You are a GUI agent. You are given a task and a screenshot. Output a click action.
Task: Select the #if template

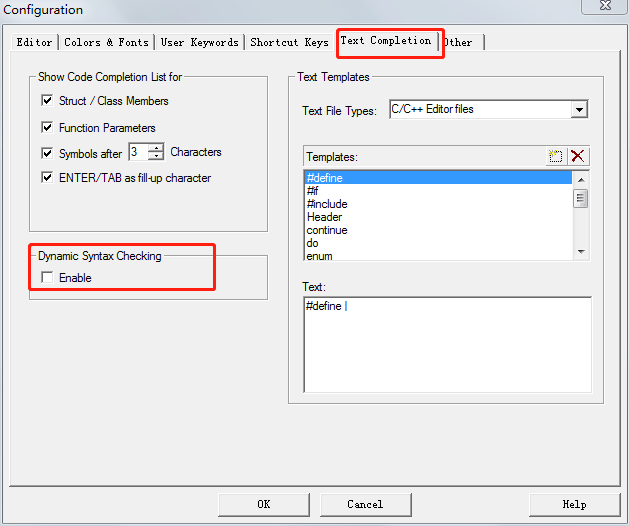(438, 190)
